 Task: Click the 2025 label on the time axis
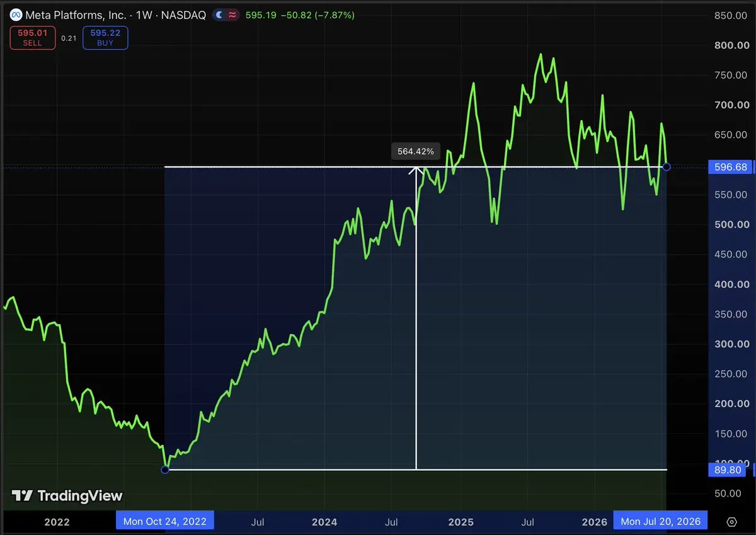coord(461,522)
